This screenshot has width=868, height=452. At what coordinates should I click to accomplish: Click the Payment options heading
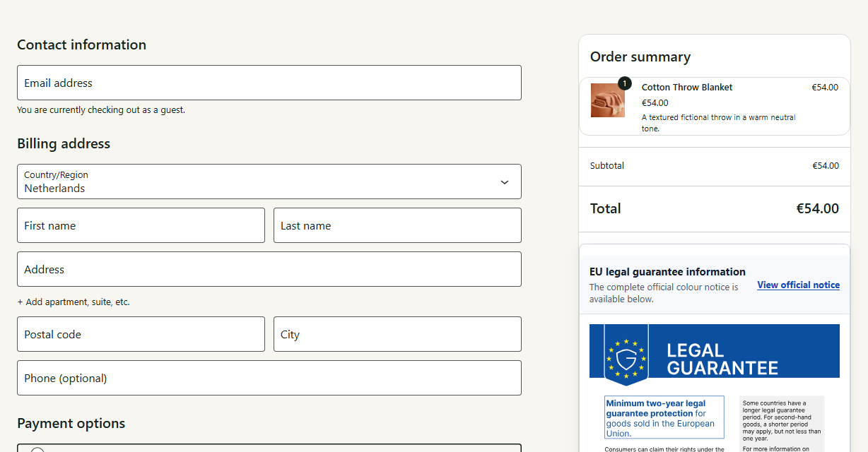tap(71, 423)
